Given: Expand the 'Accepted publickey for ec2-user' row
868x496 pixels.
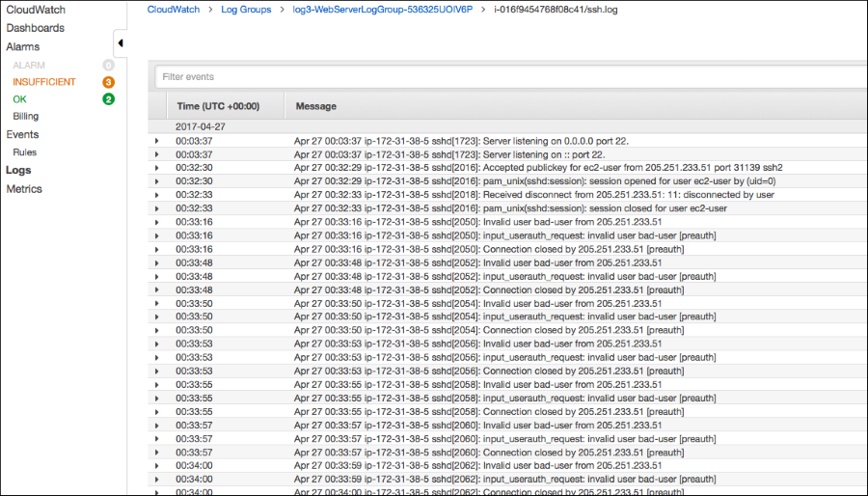Looking at the screenshot, I should (156, 168).
